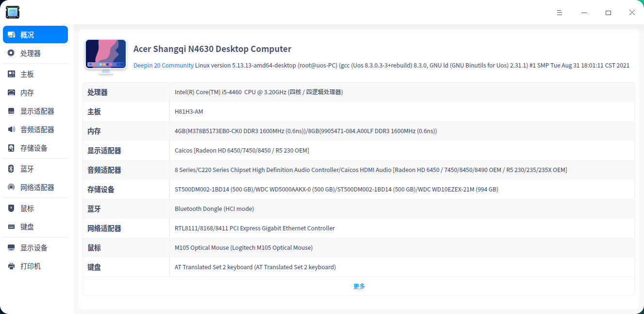
Task: Click the H81H3-AM motherboard value
Action: (x=189, y=111)
